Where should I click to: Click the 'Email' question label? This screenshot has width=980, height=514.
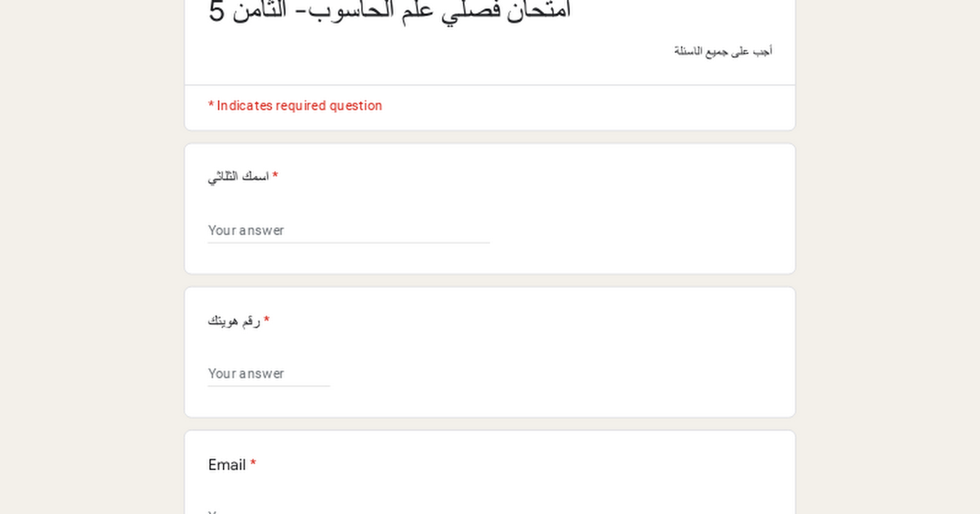coord(227,464)
